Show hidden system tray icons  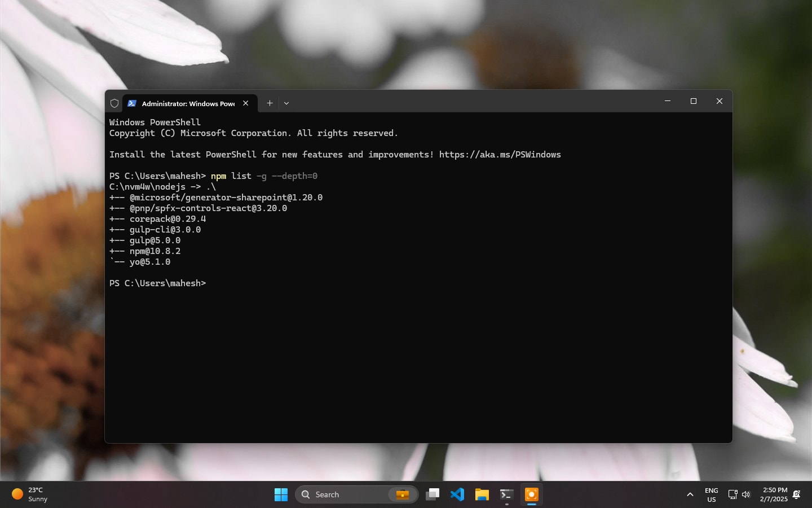[x=690, y=494]
